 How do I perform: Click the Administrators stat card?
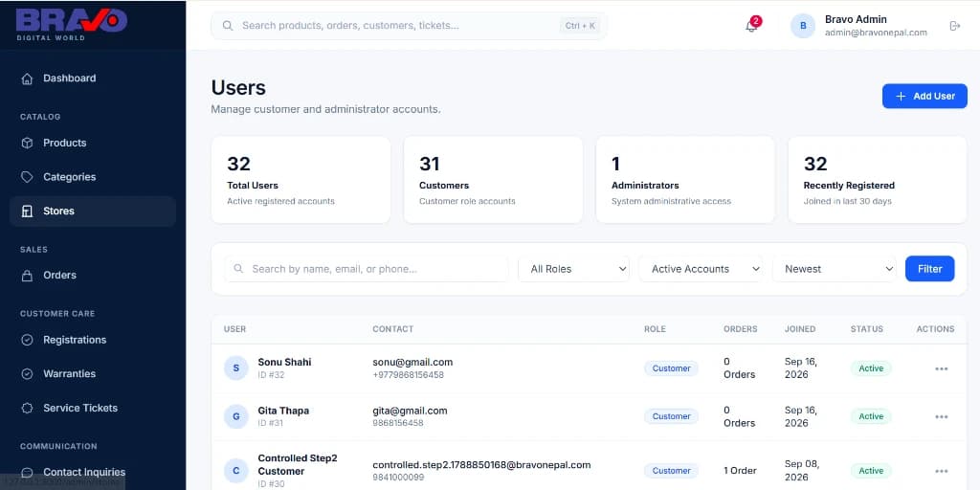[685, 180]
